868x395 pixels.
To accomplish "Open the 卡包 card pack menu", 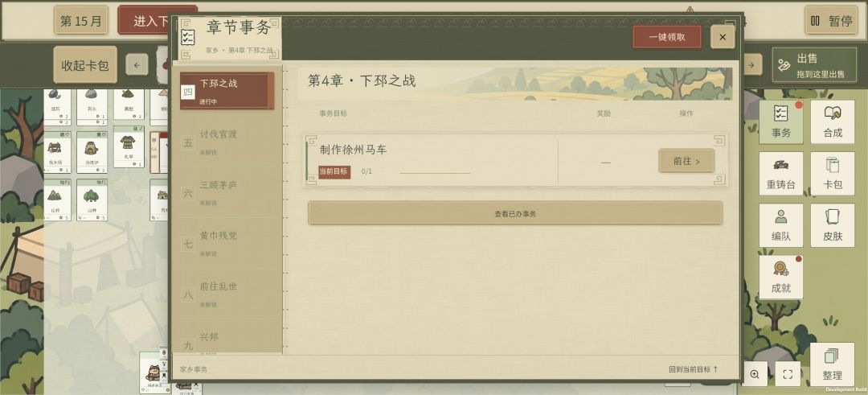I will [833, 174].
